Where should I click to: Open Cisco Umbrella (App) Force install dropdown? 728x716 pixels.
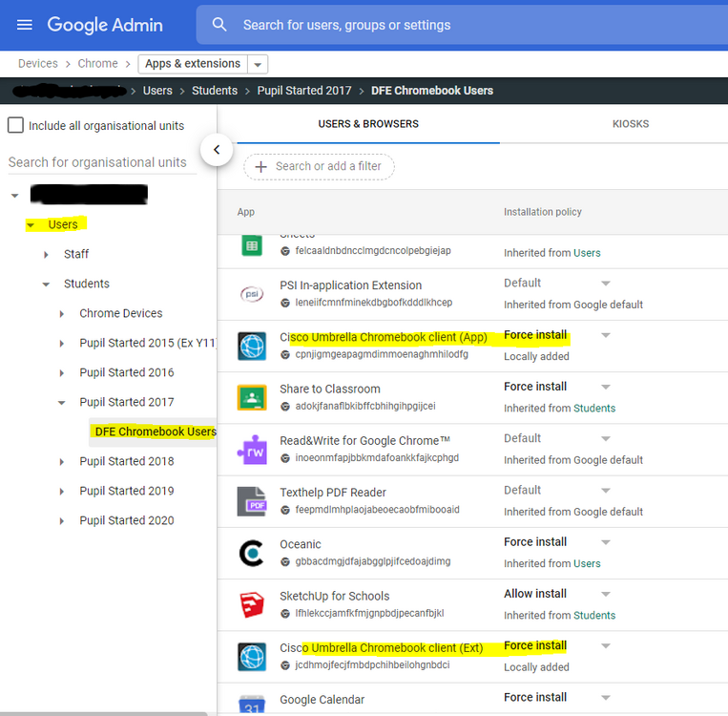coord(606,335)
